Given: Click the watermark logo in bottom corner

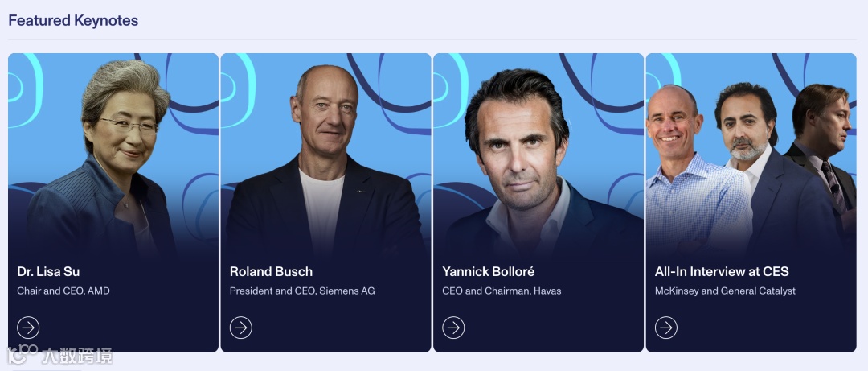Looking at the screenshot, I should (x=59, y=356).
